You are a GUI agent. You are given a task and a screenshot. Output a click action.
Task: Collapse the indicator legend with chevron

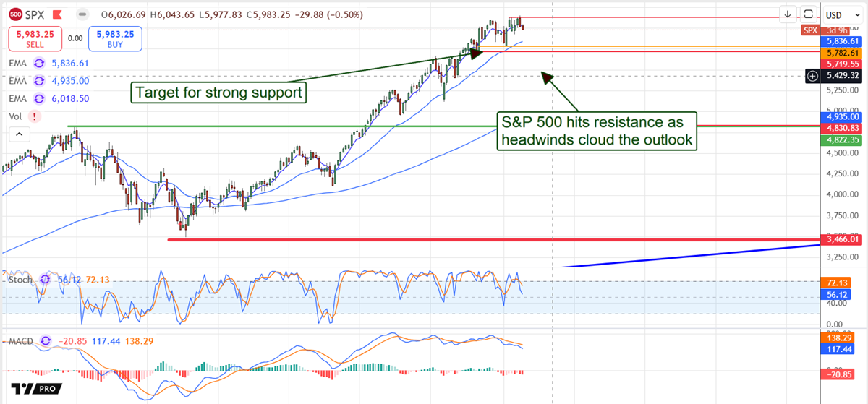(19, 134)
